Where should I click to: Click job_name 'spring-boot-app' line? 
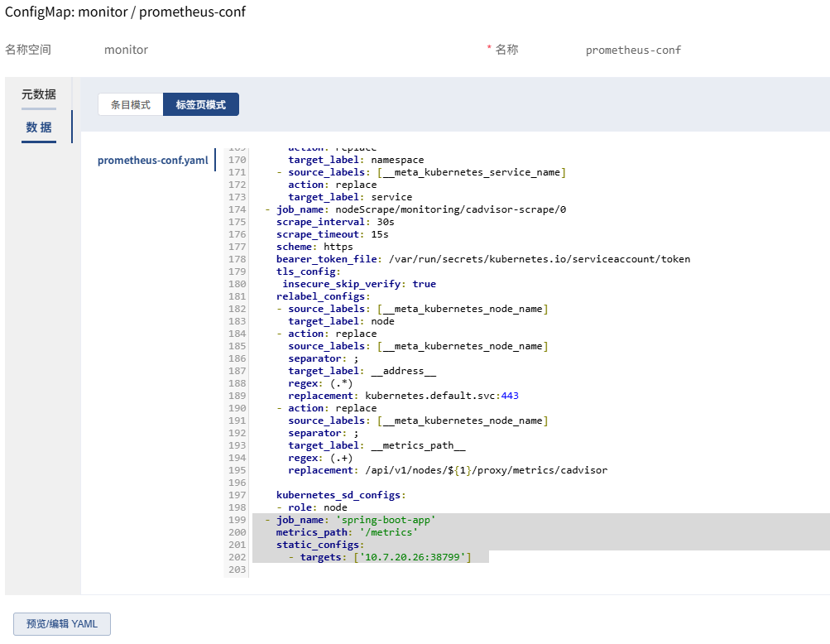pyautogui.click(x=350, y=520)
